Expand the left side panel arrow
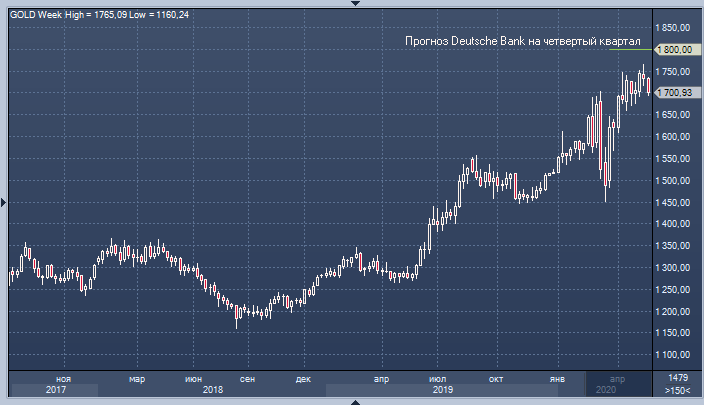The image size is (704, 405). click(x=3, y=202)
